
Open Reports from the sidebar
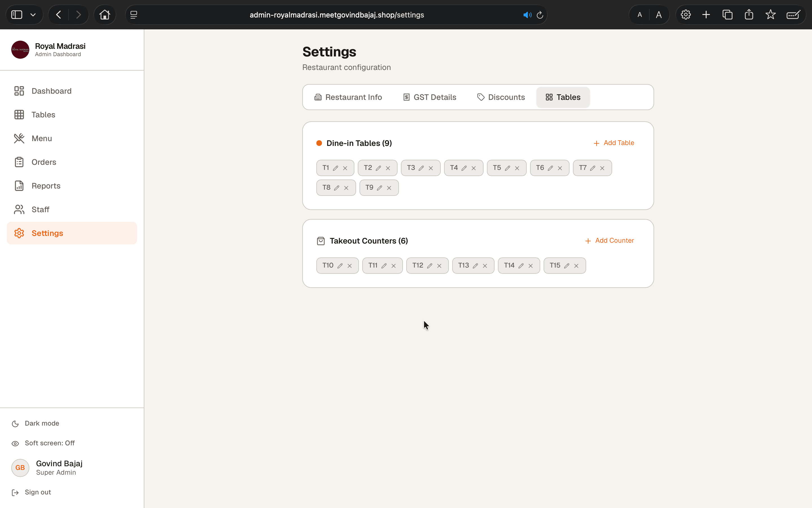click(x=72, y=186)
